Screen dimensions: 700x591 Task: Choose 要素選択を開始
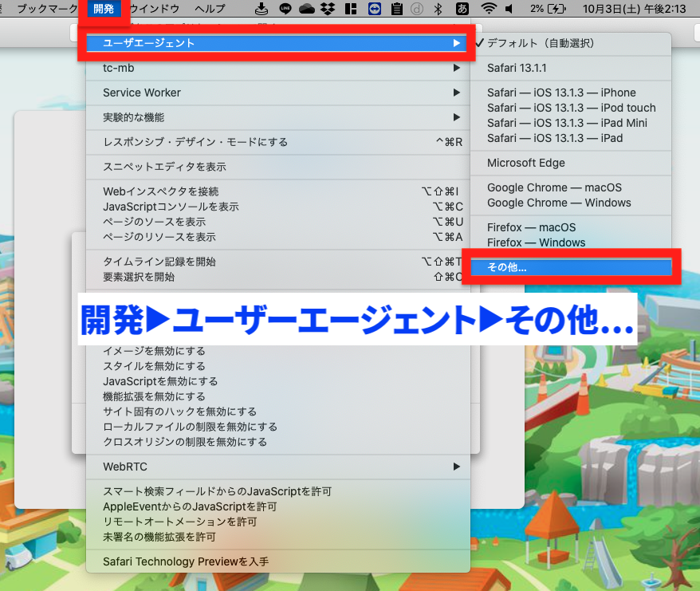277,277
